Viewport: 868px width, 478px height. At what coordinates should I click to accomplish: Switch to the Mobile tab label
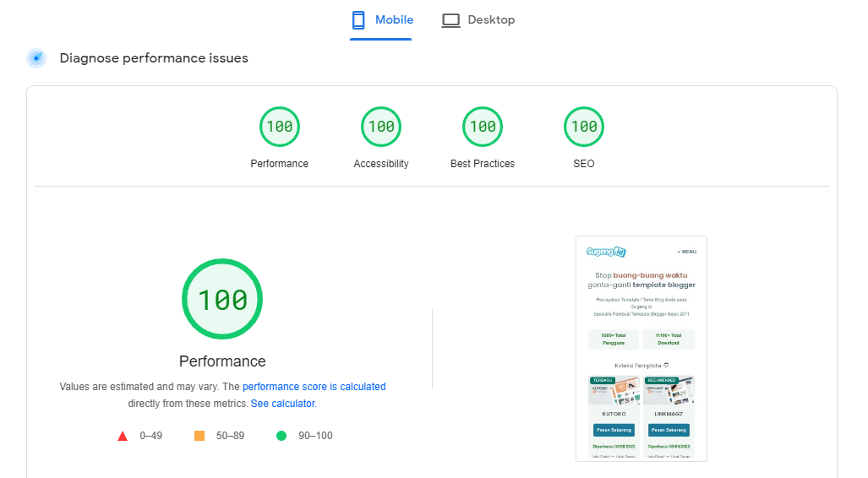pos(394,20)
